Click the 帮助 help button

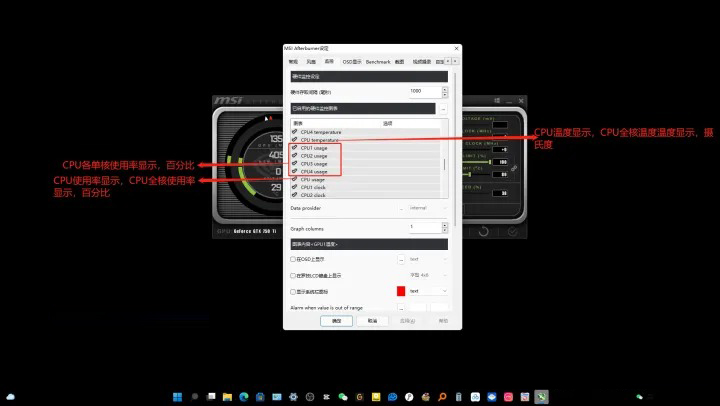click(x=443, y=321)
